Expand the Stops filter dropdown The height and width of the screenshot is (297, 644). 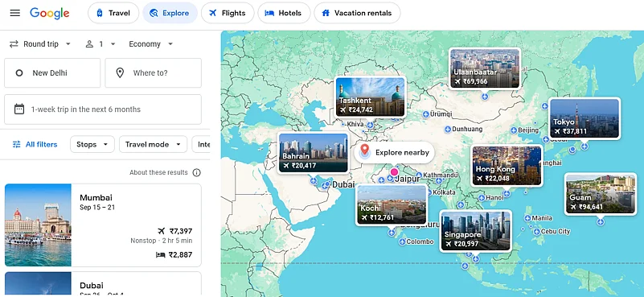[x=92, y=144]
